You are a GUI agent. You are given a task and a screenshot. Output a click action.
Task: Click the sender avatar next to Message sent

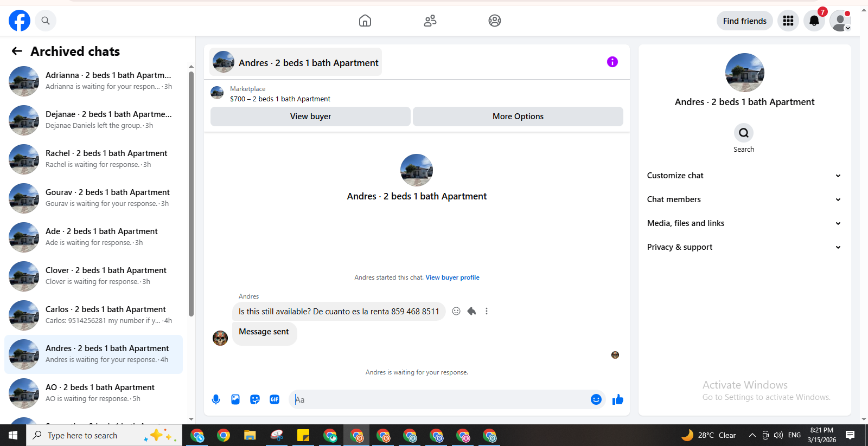pyautogui.click(x=220, y=338)
